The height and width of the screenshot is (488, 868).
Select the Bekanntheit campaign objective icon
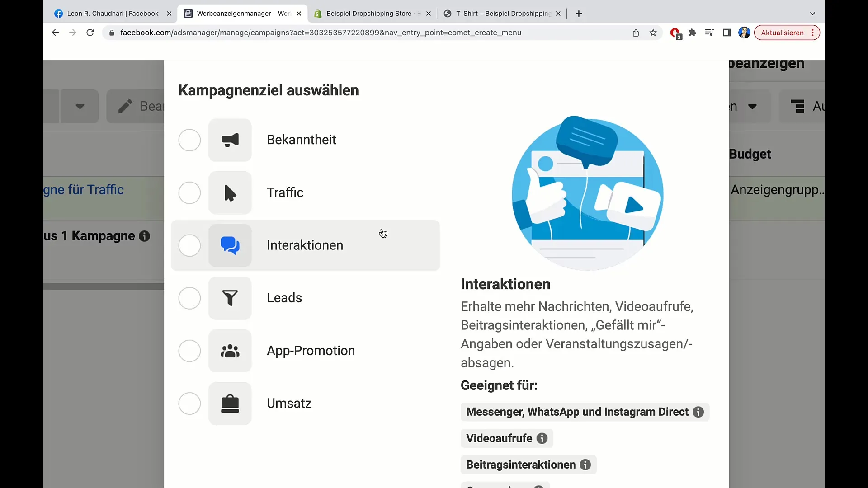pos(230,140)
